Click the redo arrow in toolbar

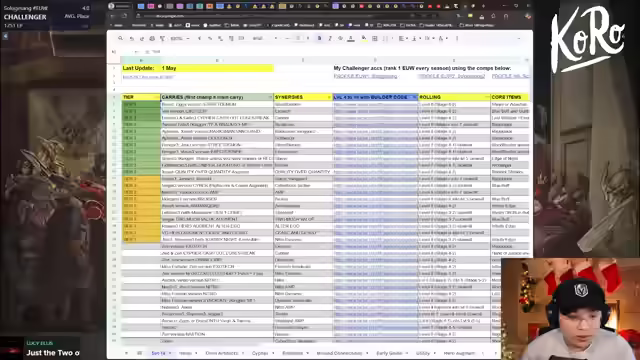pyautogui.click(x=142, y=38)
